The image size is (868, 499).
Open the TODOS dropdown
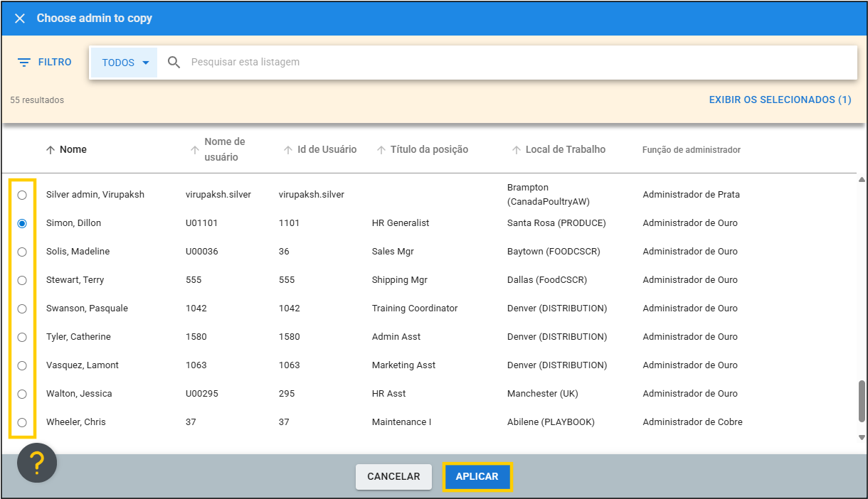[125, 63]
